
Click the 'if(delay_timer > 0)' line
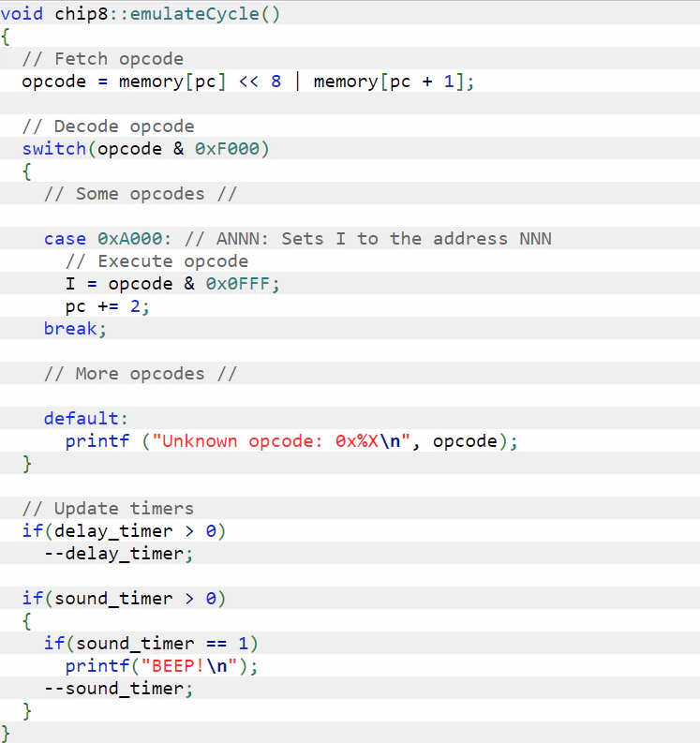(x=125, y=531)
